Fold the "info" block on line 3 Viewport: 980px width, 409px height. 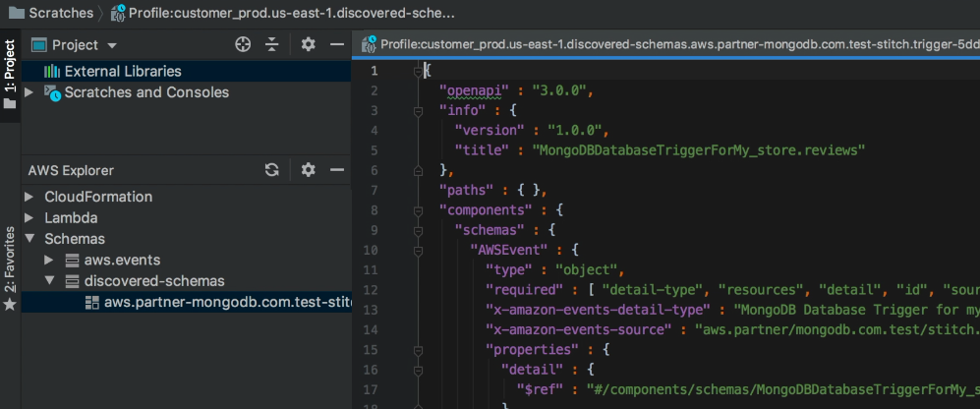417,112
